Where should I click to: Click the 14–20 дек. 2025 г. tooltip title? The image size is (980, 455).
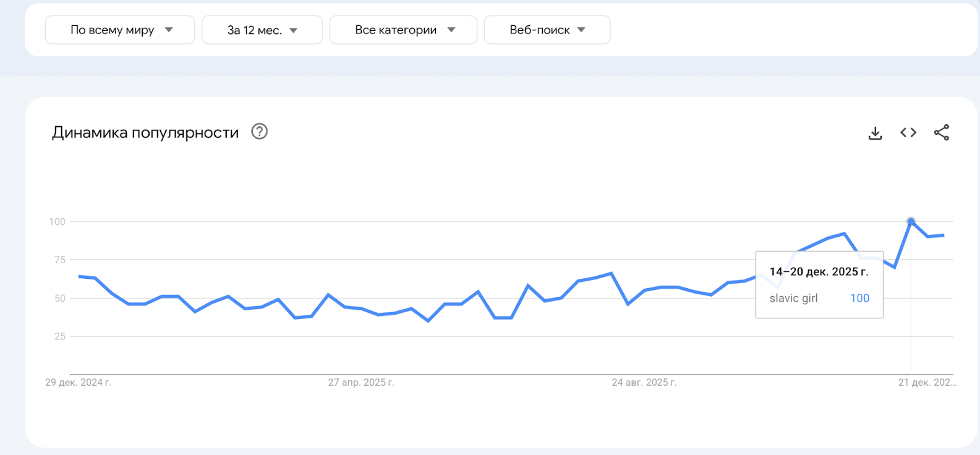point(819,271)
